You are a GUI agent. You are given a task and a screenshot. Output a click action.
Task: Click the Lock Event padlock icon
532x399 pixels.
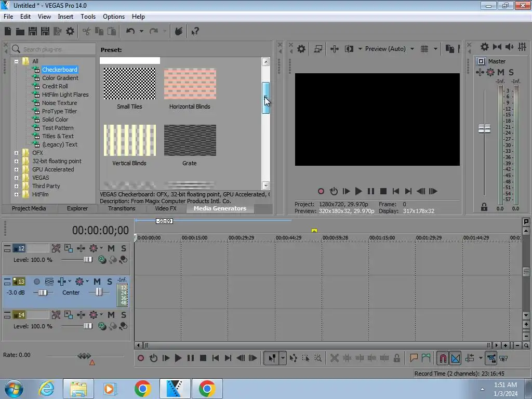tap(396, 358)
